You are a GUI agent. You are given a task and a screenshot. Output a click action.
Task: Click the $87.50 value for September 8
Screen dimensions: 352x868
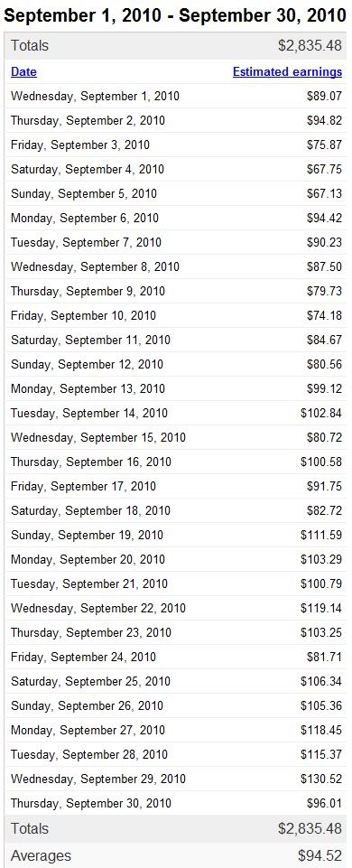click(x=324, y=266)
